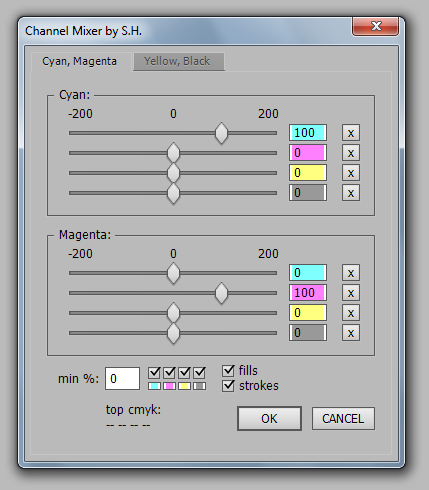Click the x button beside Magenta group's 100 magenta field
Image resolution: width=429 pixels, height=490 pixels.
pos(351,293)
